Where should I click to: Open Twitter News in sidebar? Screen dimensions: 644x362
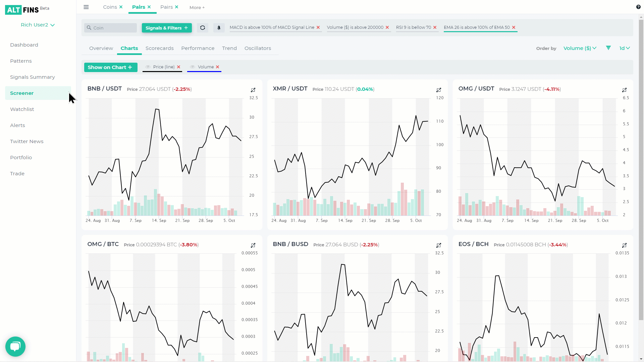[27, 141]
